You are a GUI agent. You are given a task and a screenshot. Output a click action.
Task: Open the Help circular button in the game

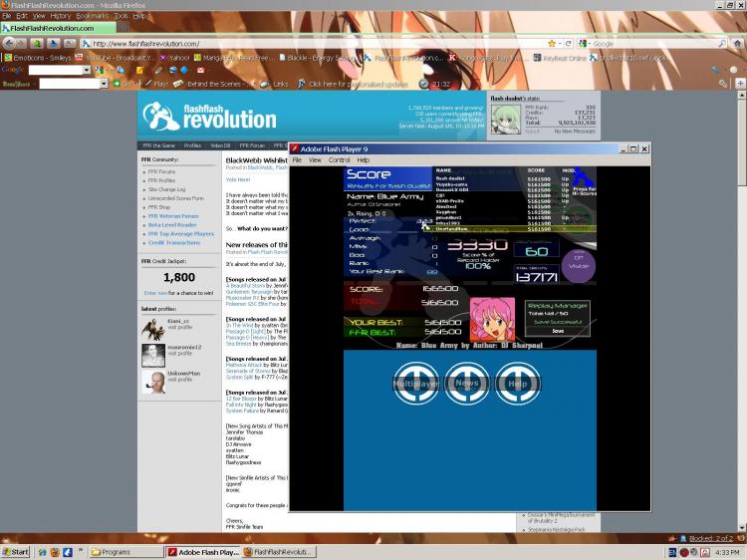tap(518, 384)
